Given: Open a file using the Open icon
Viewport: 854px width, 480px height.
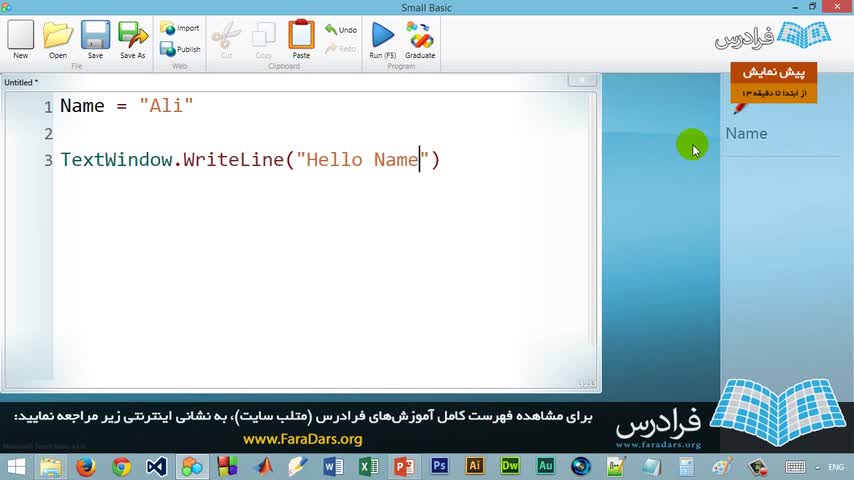Looking at the screenshot, I should [x=58, y=39].
